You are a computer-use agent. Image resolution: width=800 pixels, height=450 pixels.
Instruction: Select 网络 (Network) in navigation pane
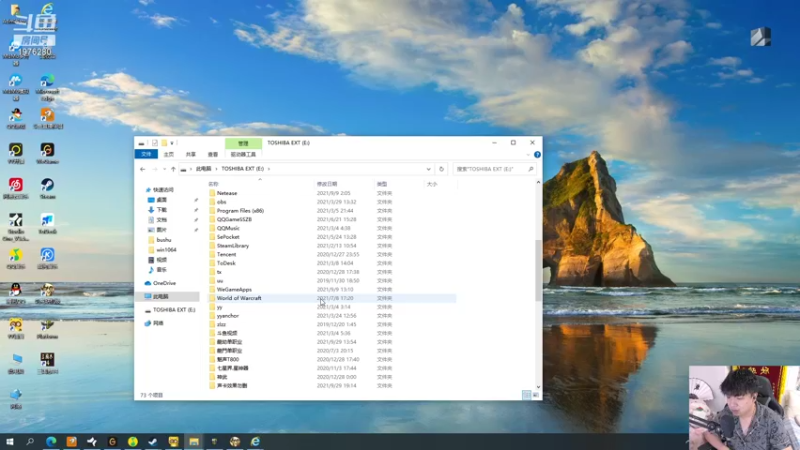point(158,323)
